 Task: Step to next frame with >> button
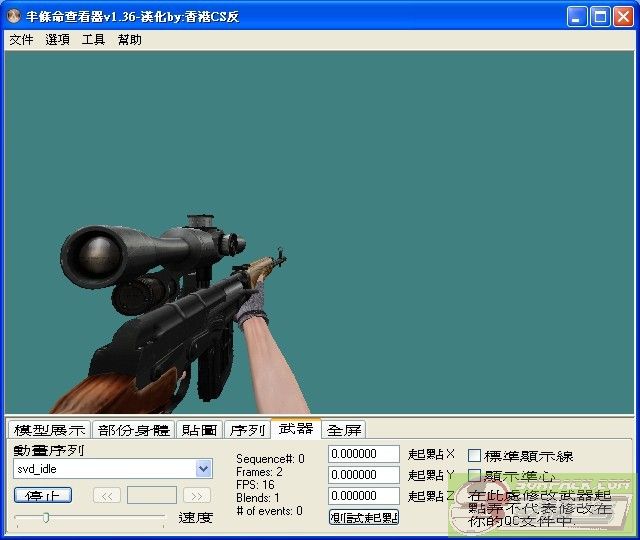(x=197, y=496)
